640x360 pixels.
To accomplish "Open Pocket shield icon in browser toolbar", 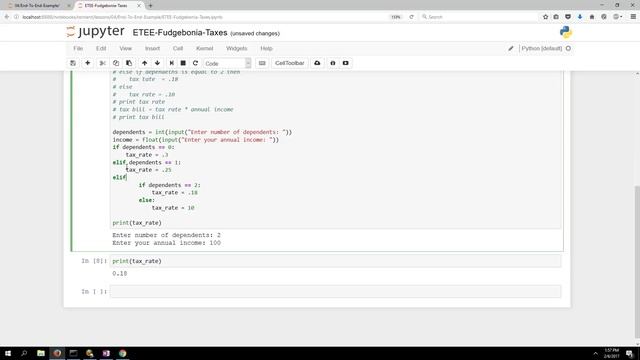I will click(x=568, y=17).
